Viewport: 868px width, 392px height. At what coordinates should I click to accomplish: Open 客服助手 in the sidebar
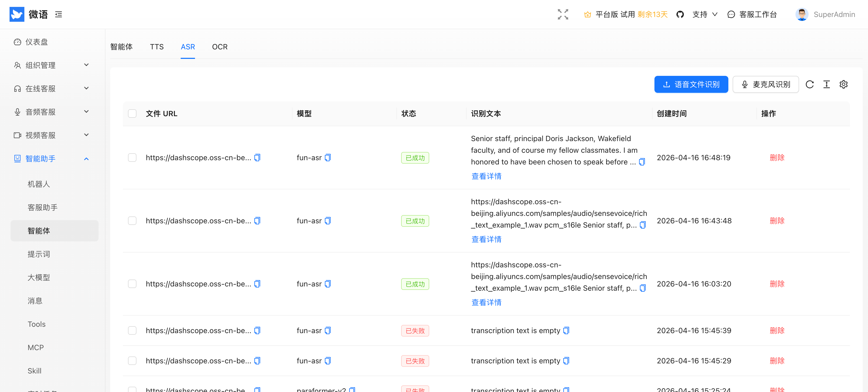(54, 207)
